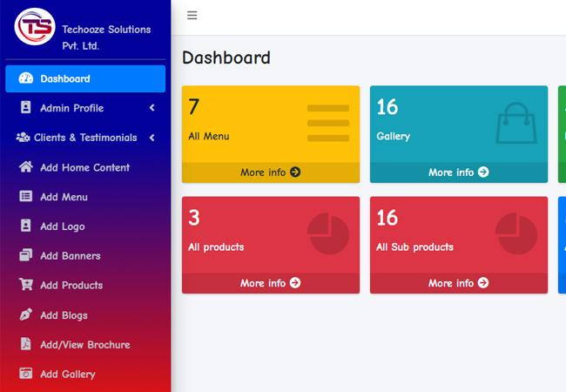Open More info for All products
The image size is (566, 392).
[270, 283]
